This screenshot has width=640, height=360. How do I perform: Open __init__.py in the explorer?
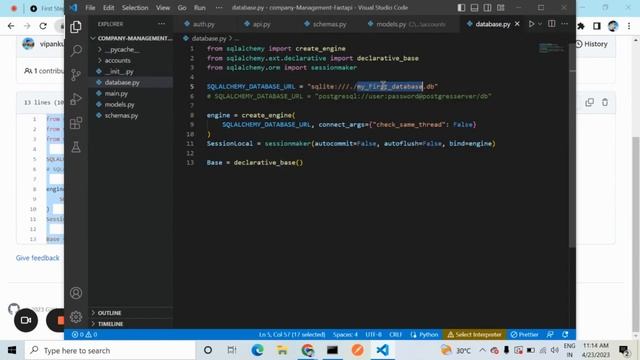pos(119,71)
